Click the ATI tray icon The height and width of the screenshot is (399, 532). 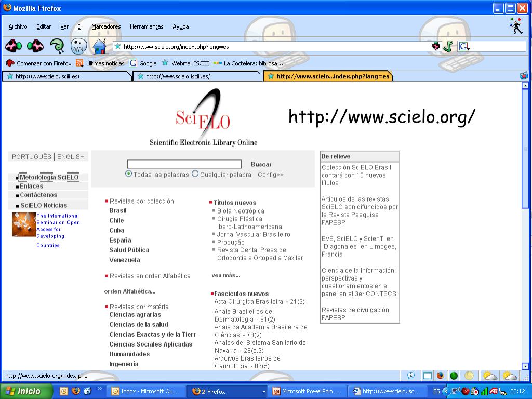(x=494, y=391)
